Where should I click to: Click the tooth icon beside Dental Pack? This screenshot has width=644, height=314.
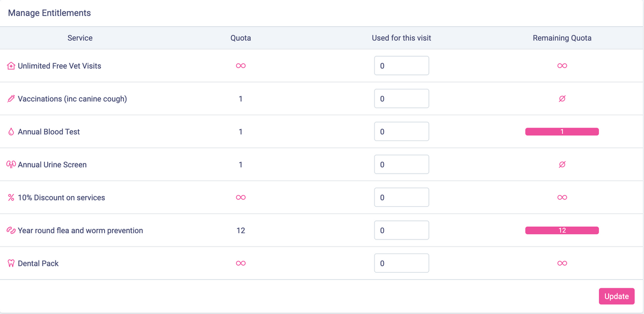click(x=11, y=264)
